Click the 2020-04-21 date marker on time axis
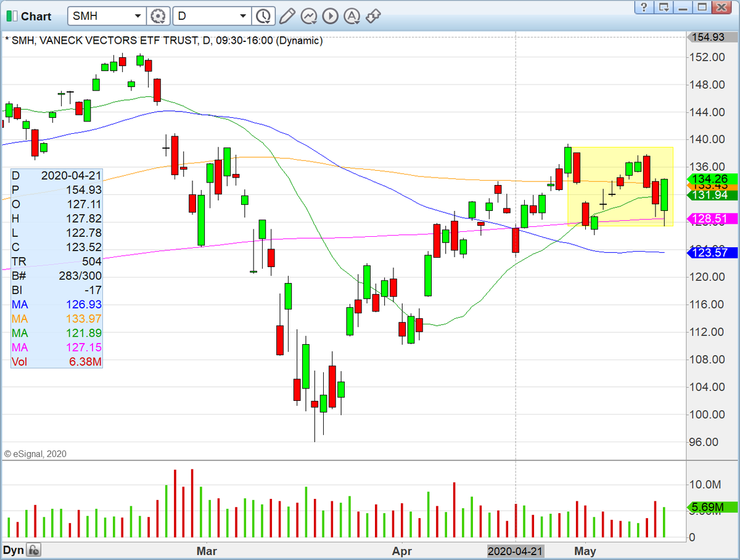 516,551
